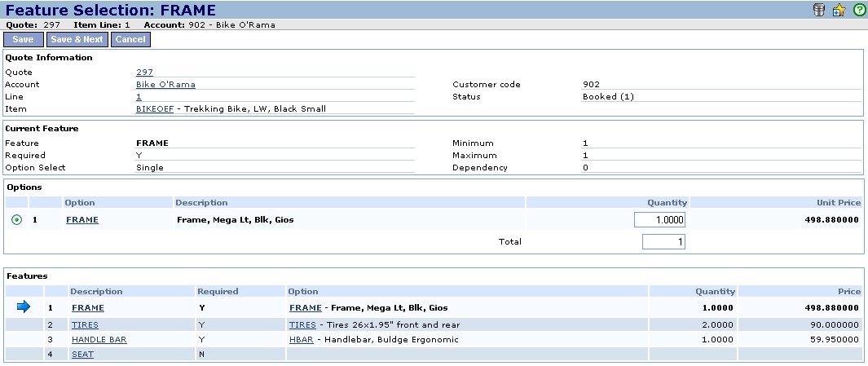Click the TIRES option link in Option column
Screen dimensions: 868x366
(x=303, y=324)
